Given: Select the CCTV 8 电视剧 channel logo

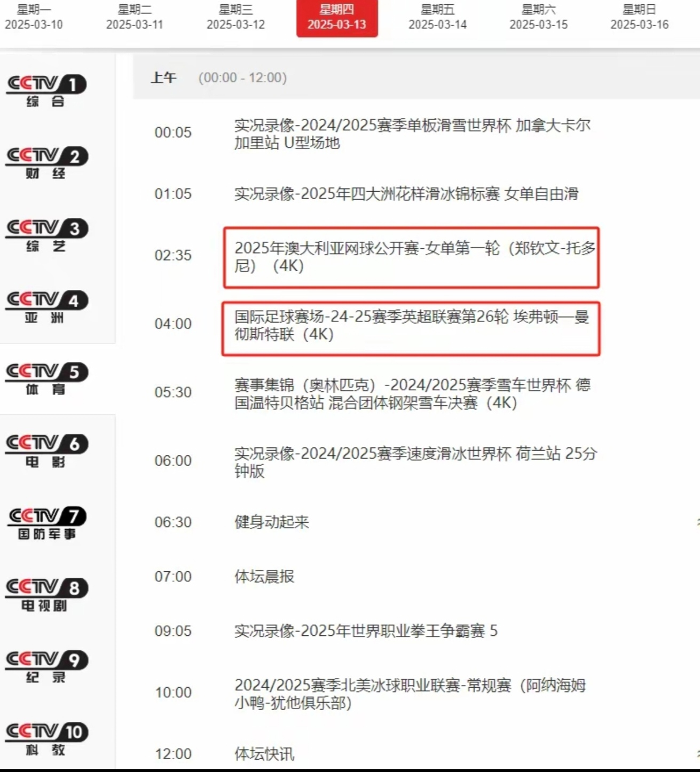Looking at the screenshot, I should [46, 595].
